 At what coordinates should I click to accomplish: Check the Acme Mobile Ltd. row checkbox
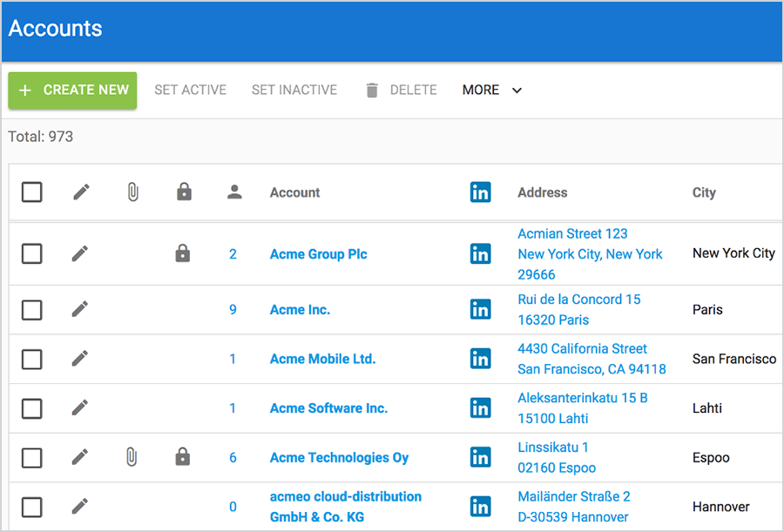click(x=32, y=359)
